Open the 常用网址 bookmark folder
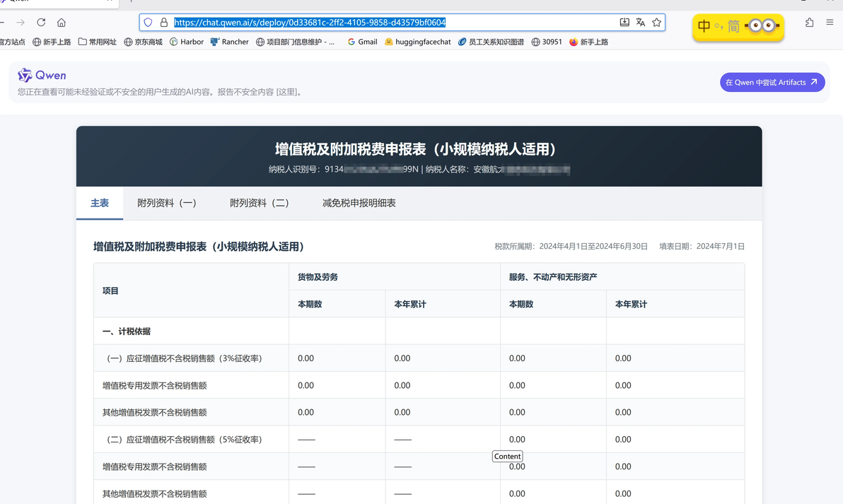This screenshot has height=504, width=843. pyautogui.click(x=98, y=42)
